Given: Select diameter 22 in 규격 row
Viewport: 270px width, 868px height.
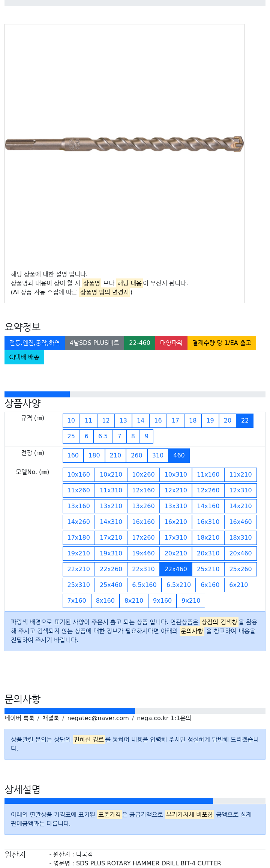Looking at the screenshot, I should click(x=245, y=420).
